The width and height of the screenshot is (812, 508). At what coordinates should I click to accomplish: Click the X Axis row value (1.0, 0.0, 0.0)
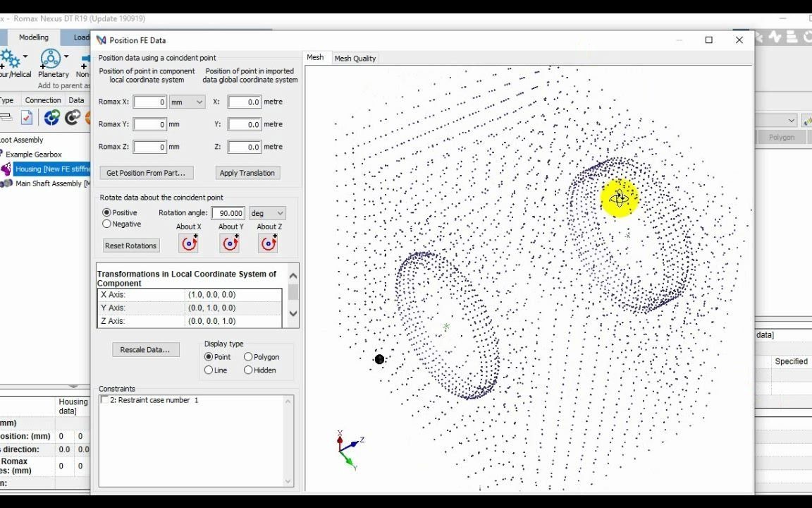tap(211, 294)
